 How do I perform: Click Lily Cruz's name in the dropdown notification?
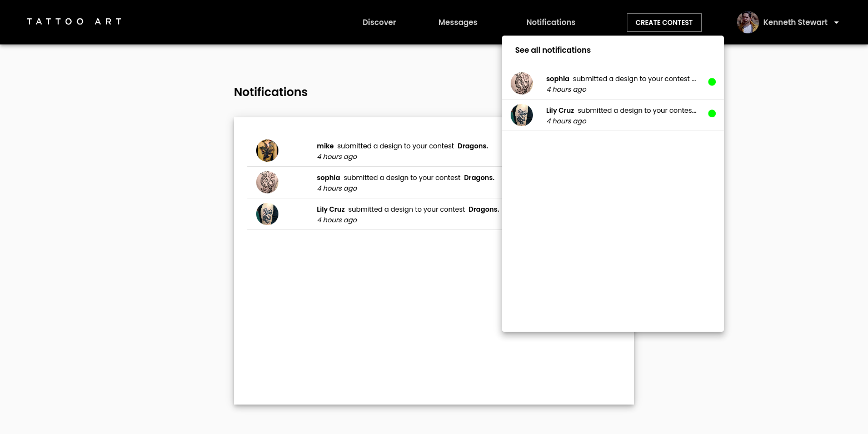click(x=560, y=111)
